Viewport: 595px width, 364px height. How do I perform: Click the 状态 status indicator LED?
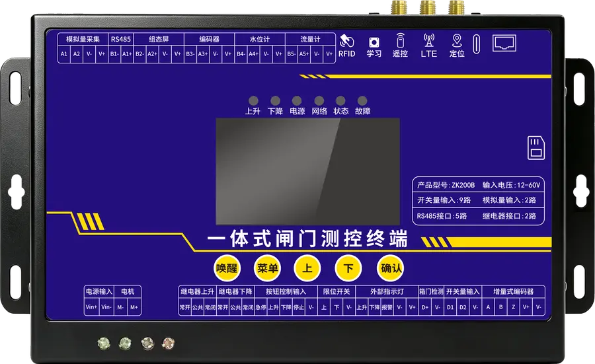tap(340, 100)
